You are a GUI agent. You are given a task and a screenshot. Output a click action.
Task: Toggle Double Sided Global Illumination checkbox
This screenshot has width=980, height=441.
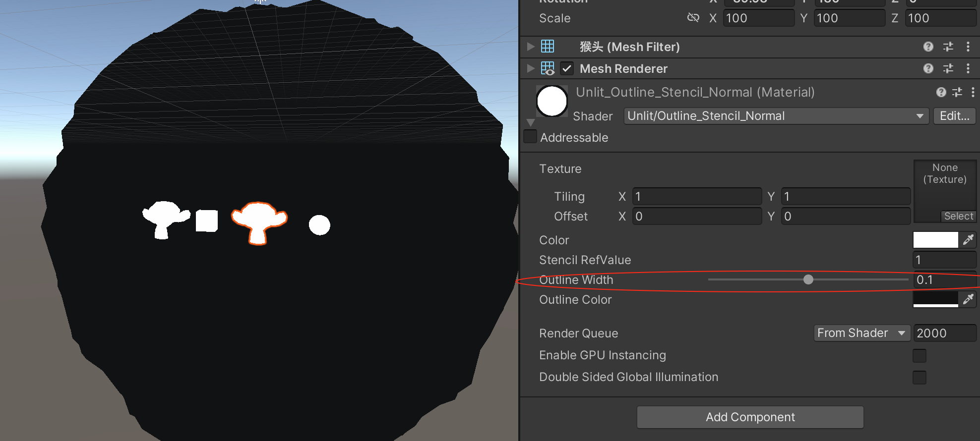(919, 377)
